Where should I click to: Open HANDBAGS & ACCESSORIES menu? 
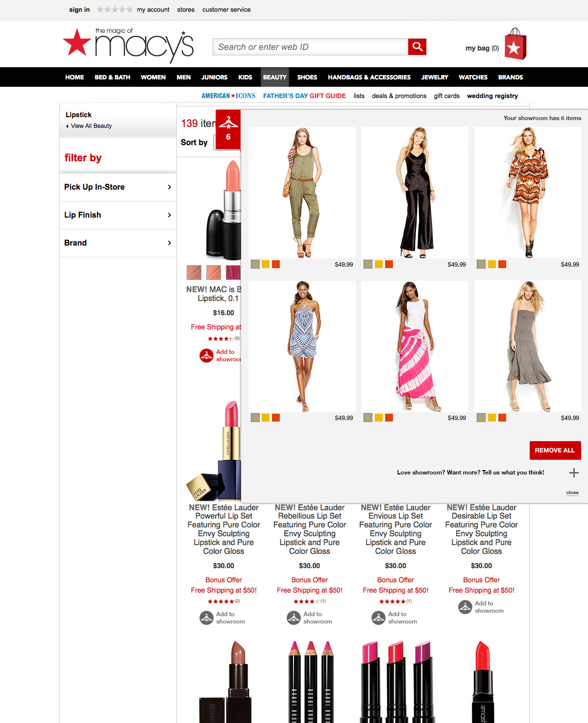pos(369,77)
